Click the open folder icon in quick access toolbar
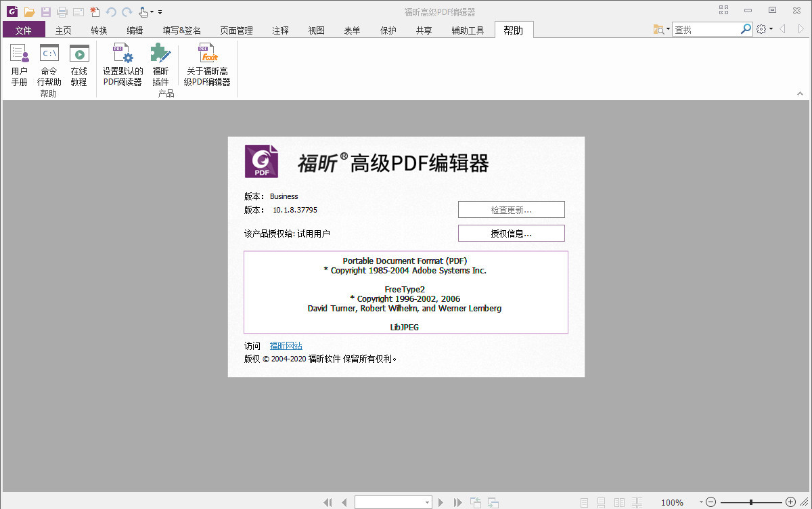Image resolution: width=812 pixels, height=509 pixels. (29, 12)
